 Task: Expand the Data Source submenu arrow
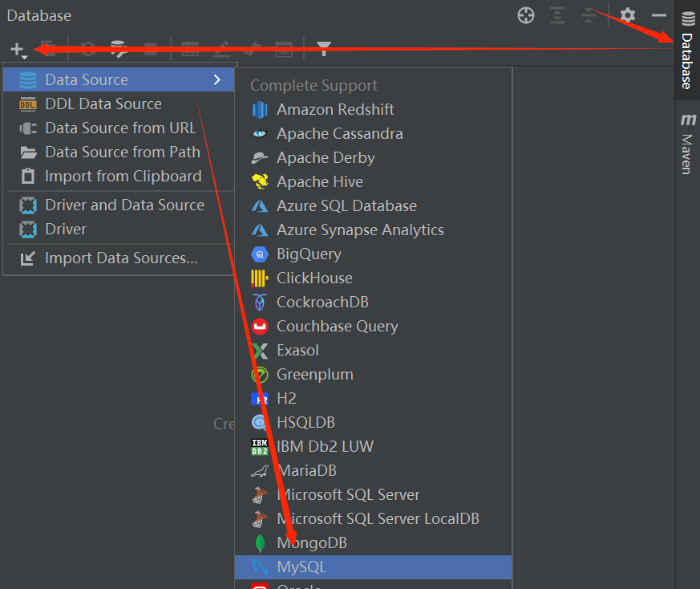pyautogui.click(x=217, y=80)
